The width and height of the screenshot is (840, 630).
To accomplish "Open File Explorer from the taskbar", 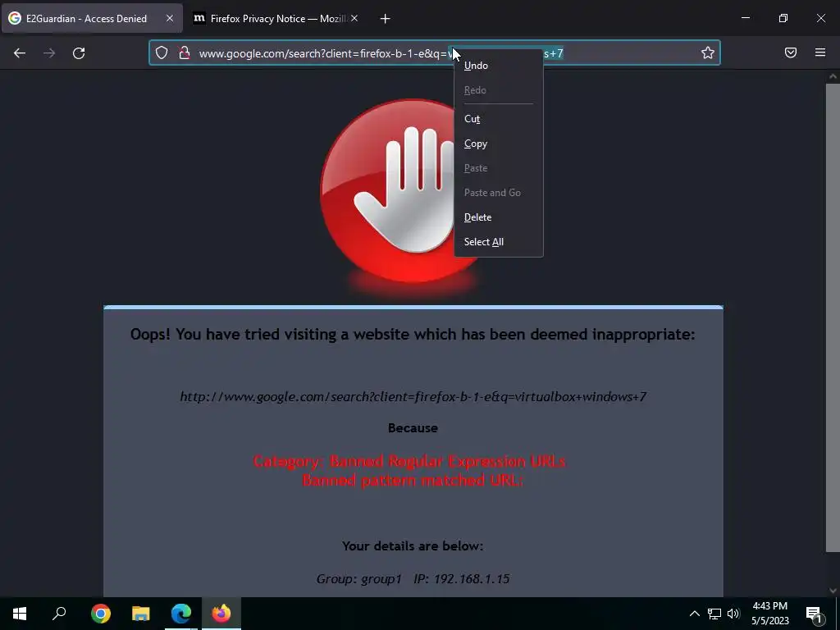I will tap(141, 614).
